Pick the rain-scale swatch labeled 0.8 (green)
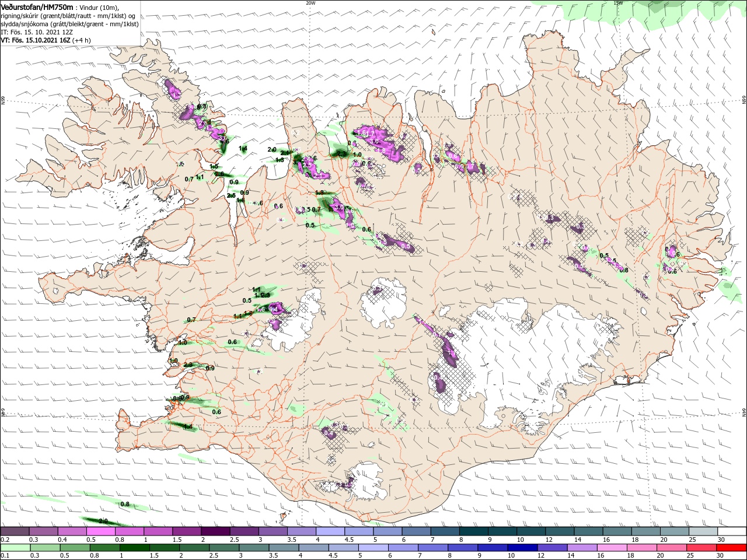 [104, 548]
